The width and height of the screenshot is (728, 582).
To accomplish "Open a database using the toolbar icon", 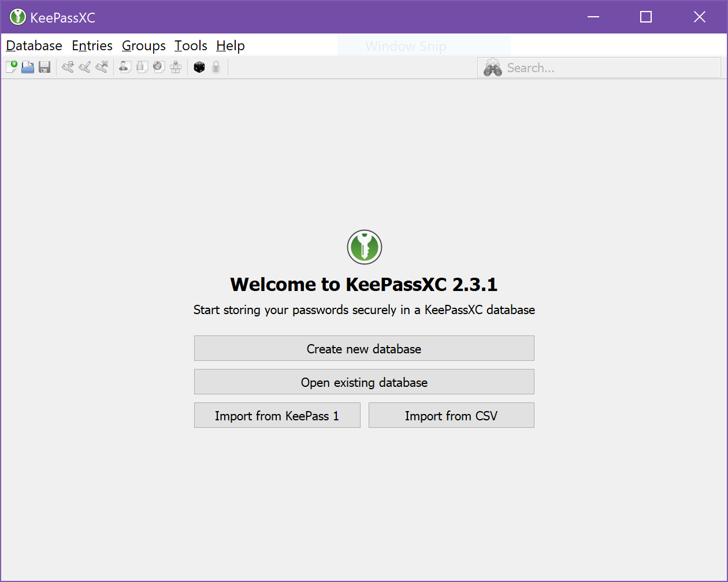I will [28, 67].
